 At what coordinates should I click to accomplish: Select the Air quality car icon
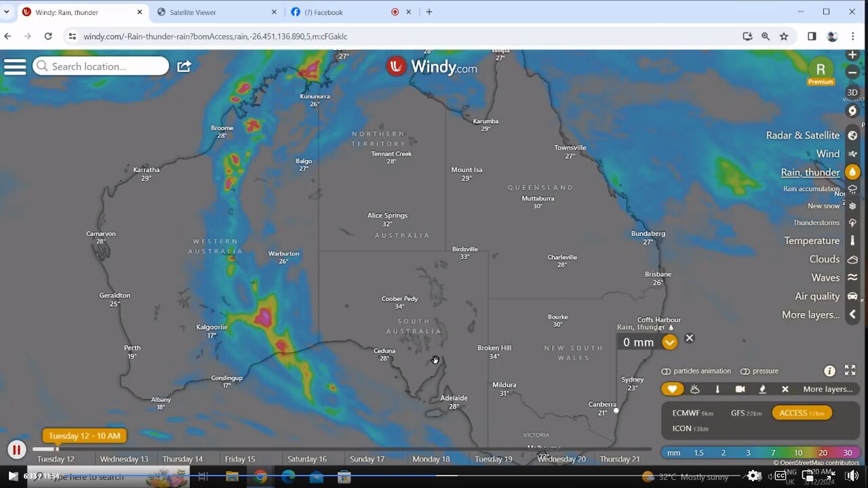point(852,296)
